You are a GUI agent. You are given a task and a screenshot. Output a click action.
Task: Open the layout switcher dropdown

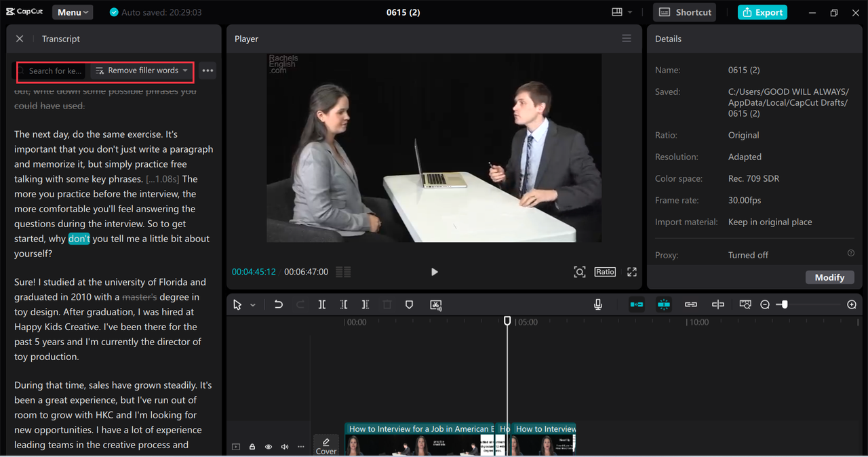(622, 12)
